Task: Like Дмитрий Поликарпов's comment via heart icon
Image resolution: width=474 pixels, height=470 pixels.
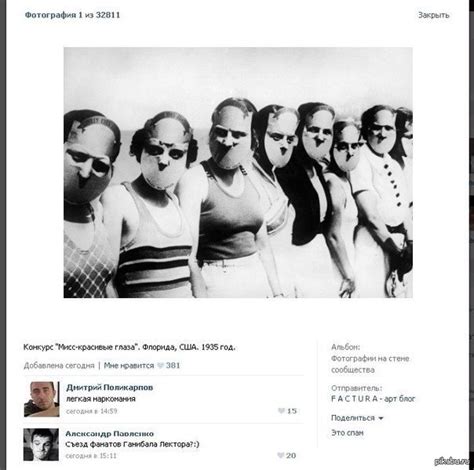Action: click(281, 411)
